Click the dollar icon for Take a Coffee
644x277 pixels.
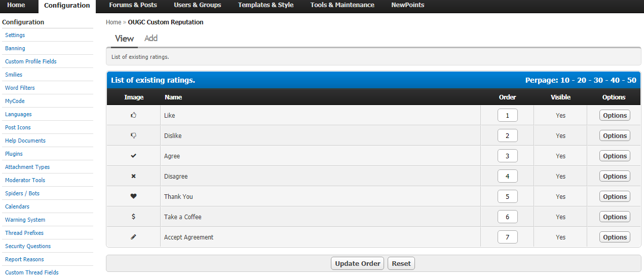click(x=134, y=217)
